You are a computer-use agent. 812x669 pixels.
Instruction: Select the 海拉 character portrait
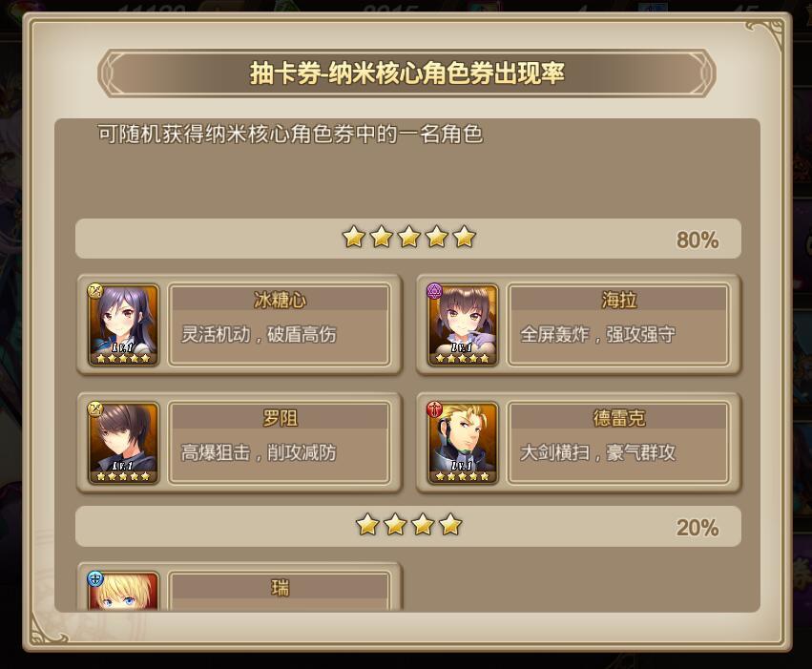tap(463, 324)
